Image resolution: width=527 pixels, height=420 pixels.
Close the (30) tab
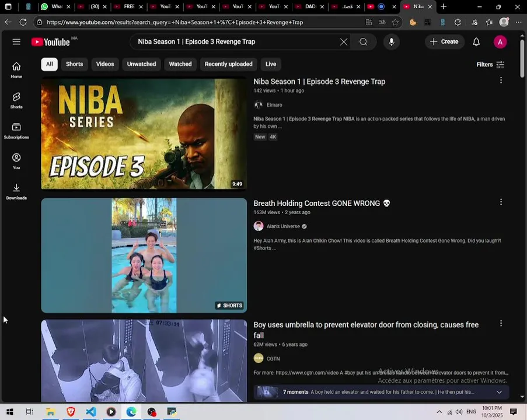tap(105, 7)
